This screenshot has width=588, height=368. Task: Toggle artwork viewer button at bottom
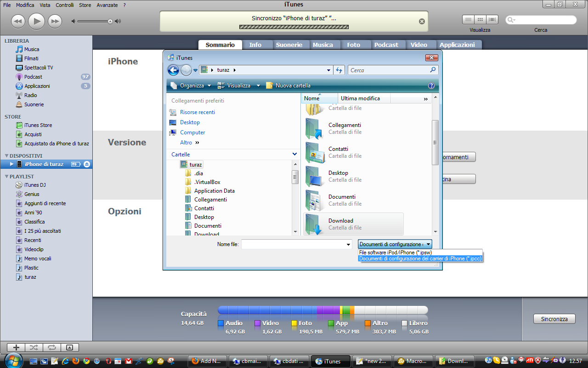click(x=70, y=348)
